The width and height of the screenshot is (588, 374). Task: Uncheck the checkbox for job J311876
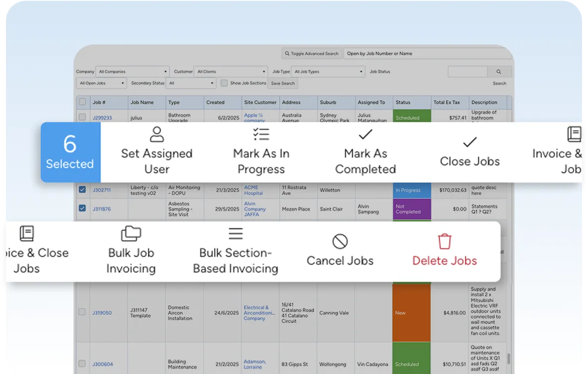(82, 208)
